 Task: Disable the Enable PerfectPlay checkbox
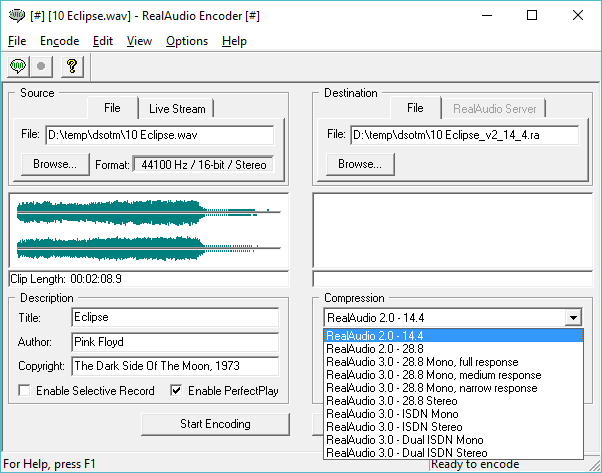177,391
